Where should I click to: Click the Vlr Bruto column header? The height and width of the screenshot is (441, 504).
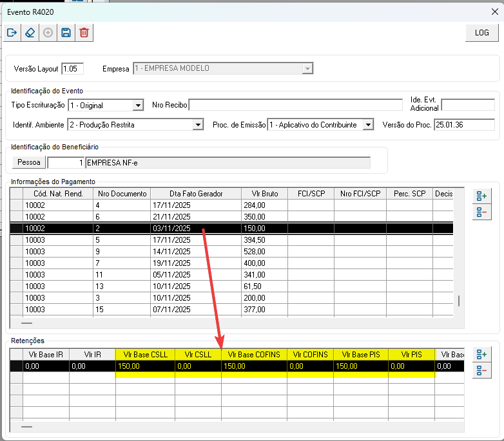pyautogui.click(x=264, y=194)
